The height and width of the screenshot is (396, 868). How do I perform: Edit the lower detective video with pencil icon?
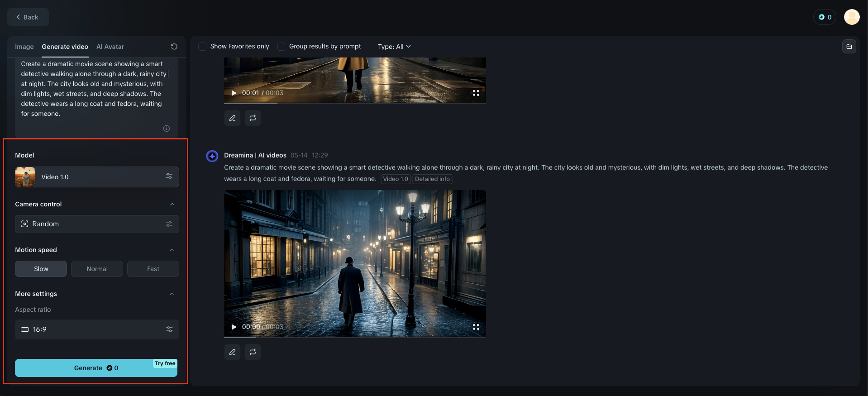[232, 352]
